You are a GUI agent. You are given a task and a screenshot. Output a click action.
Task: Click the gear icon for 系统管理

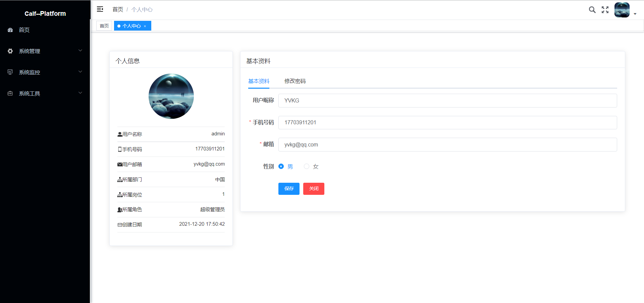tap(10, 51)
